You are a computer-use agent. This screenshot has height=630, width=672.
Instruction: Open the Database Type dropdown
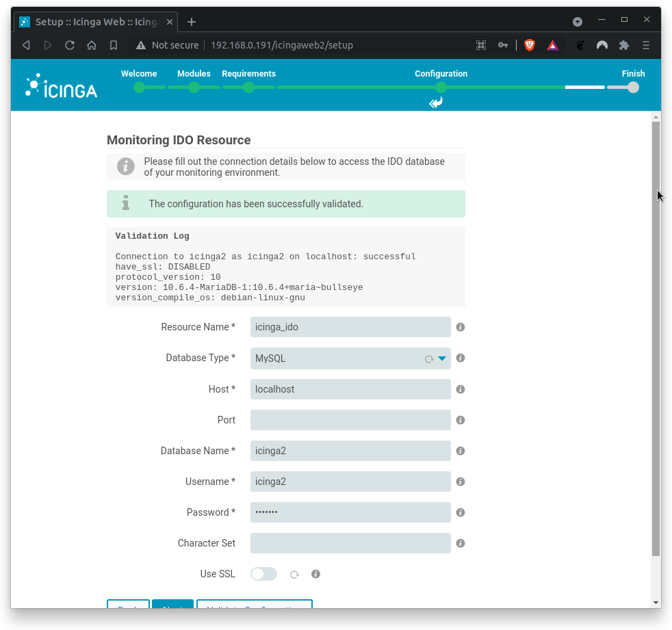pyautogui.click(x=441, y=358)
